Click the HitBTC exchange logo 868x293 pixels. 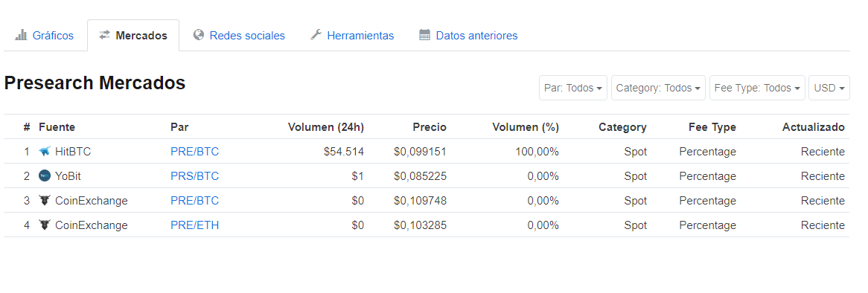[x=45, y=152]
